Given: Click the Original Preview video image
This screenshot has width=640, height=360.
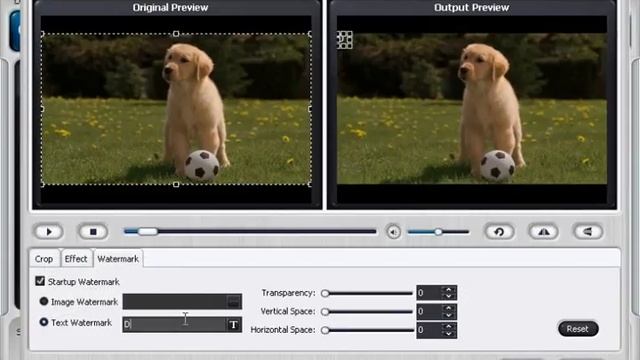Looking at the screenshot, I should [176, 109].
